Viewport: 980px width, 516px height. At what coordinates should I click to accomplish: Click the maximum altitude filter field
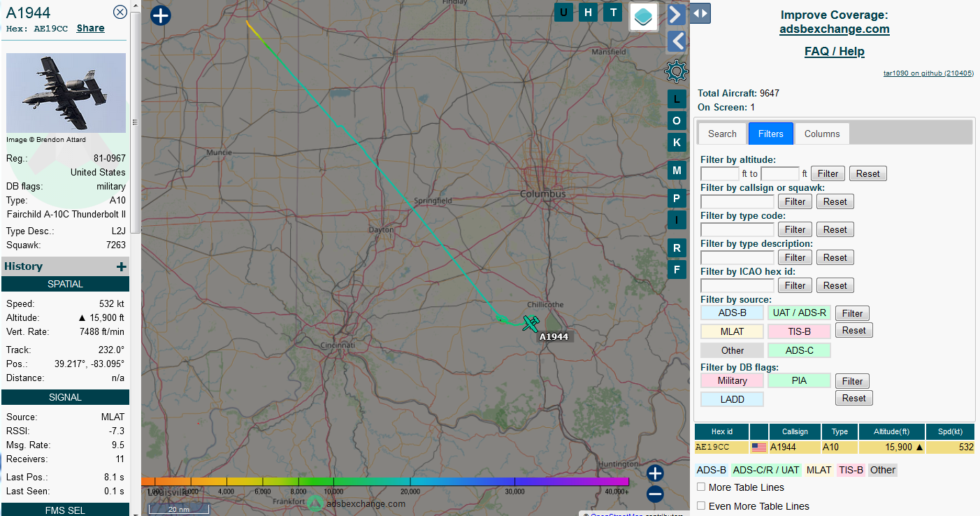tap(780, 173)
